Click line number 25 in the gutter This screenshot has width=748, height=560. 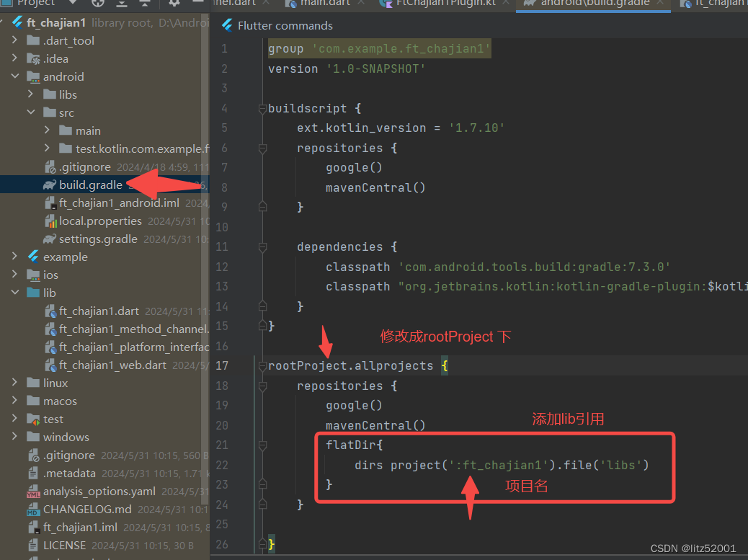[222, 524]
